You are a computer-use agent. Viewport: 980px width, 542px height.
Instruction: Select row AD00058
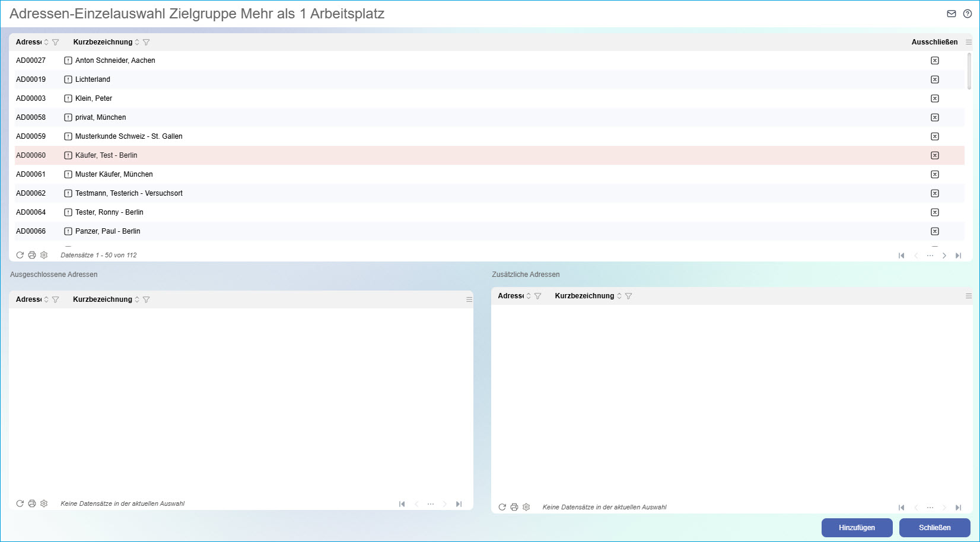pyautogui.click(x=489, y=117)
